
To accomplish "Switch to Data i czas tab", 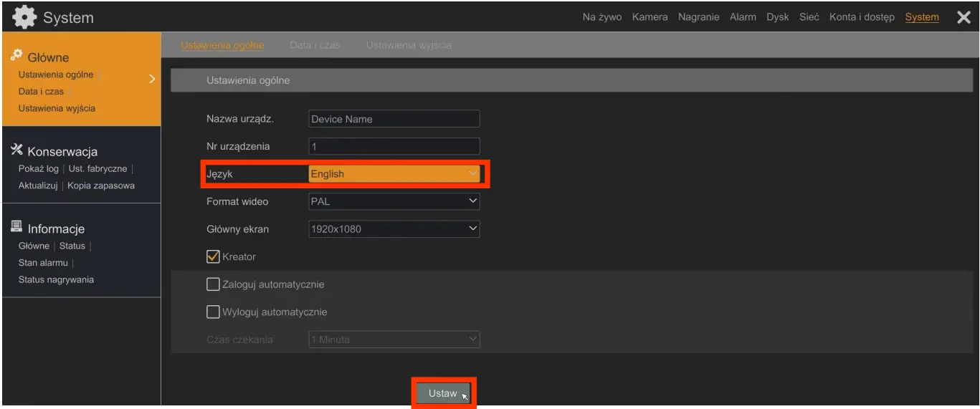I will tap(315, 45).
